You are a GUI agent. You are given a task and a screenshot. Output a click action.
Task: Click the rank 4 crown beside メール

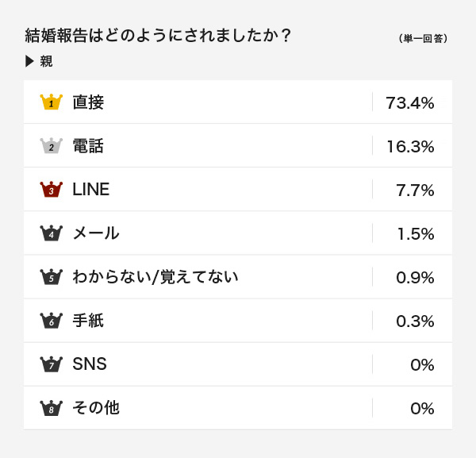(52, 233)
